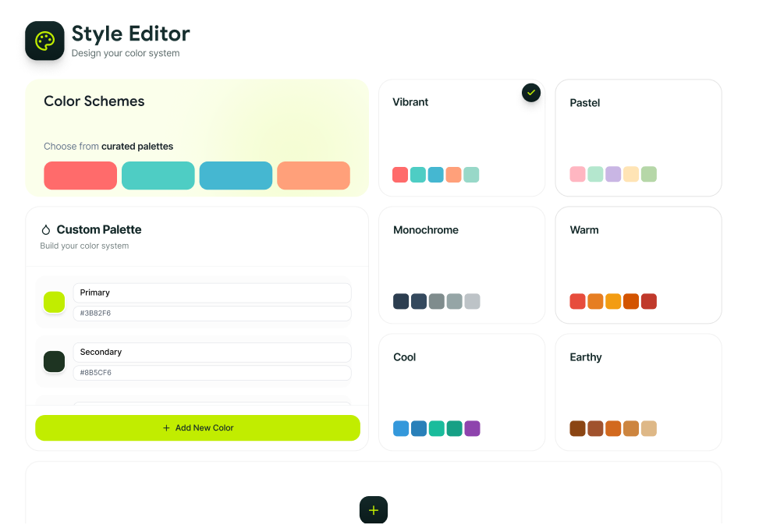759x532 pixels.
Task: Edit the #8B5CF6 hex code field
Action: pyautogui.click(x=211, y=373)
